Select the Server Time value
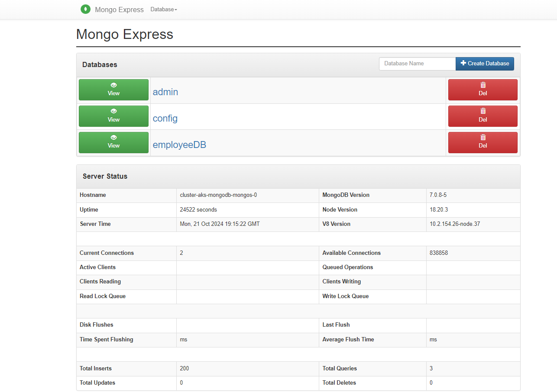Screen dimensions: 557x392 coord(220,224)
